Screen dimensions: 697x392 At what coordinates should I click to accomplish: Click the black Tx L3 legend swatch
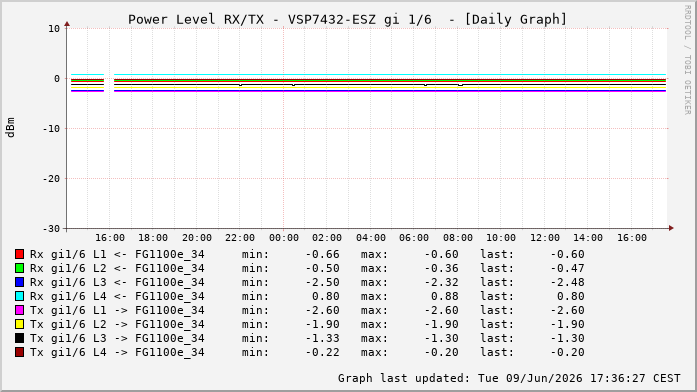click(x=19, y=338)
